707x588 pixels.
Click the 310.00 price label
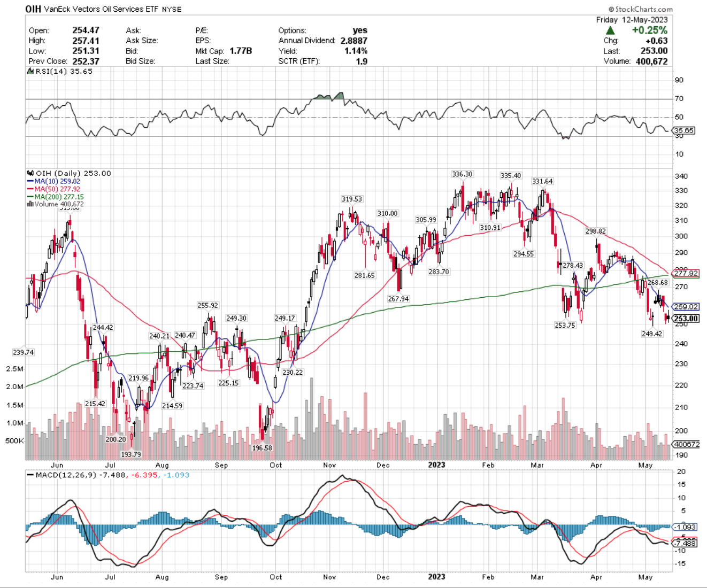pos(387,214)
